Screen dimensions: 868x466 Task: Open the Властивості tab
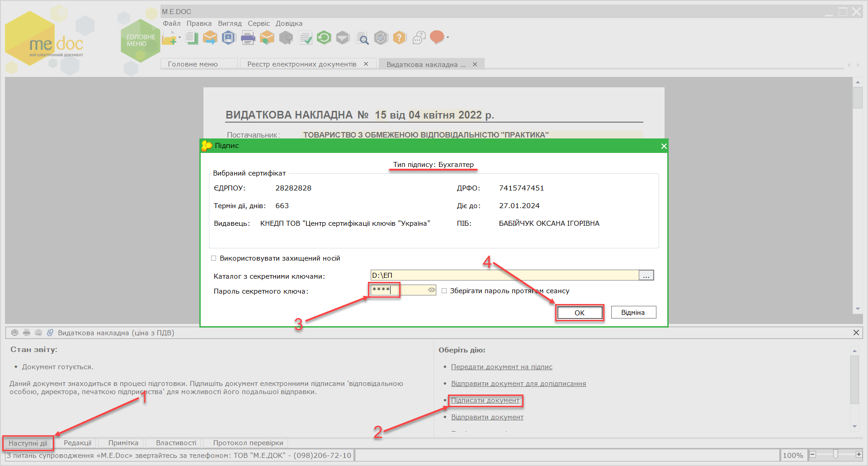pos(176,443)
